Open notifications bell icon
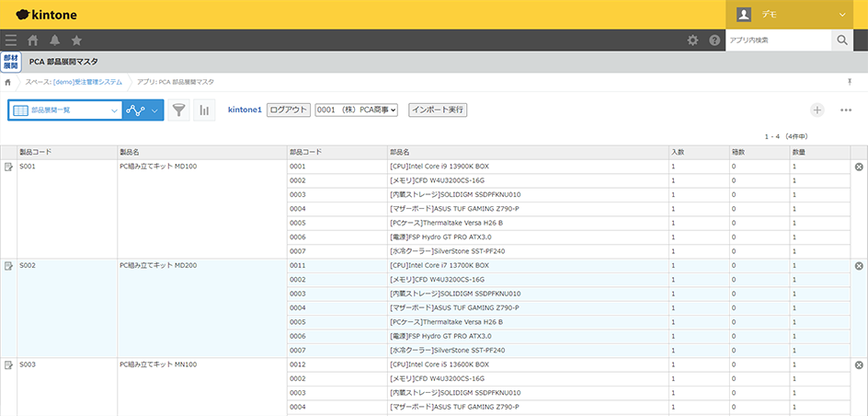The height and width of the screenshot is (416, 868). pyautogui.click(x=55, y=40)
